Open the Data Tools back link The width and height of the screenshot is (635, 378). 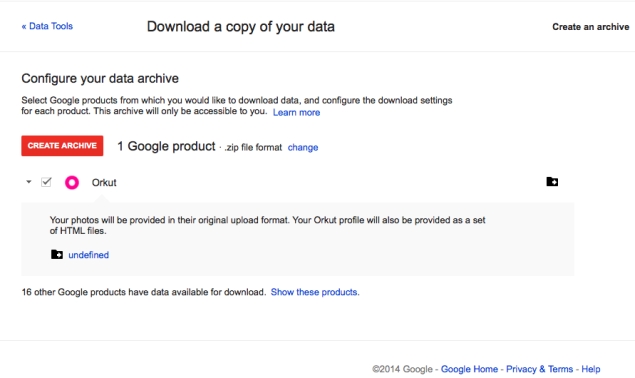(x=47, y=26)
